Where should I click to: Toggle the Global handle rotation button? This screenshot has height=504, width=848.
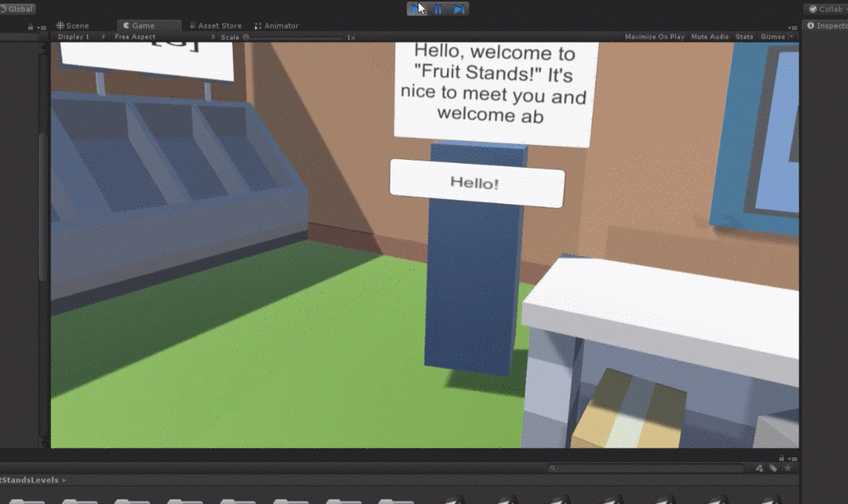[17, 9]
